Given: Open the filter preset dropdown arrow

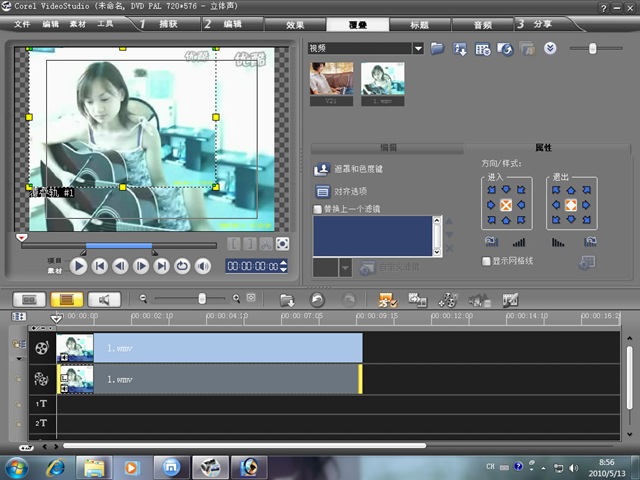Looking at the screenshot, I should tap(345, 268).
